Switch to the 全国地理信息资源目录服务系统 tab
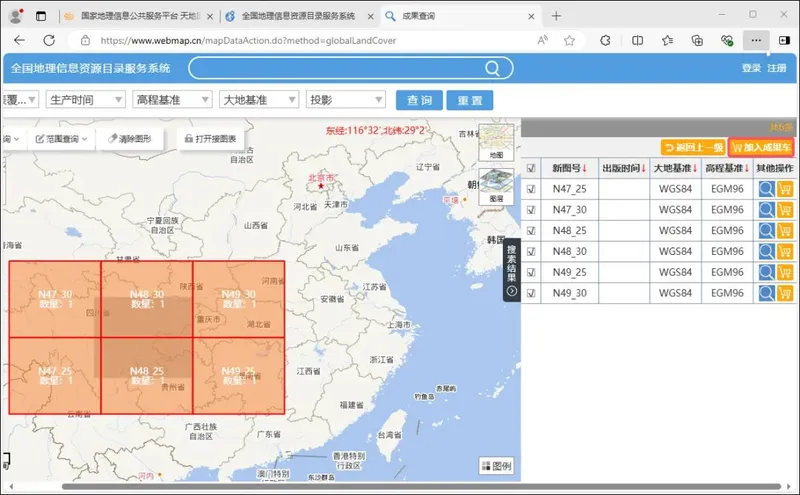The image size is (800, 495). (x=299, y=16)
